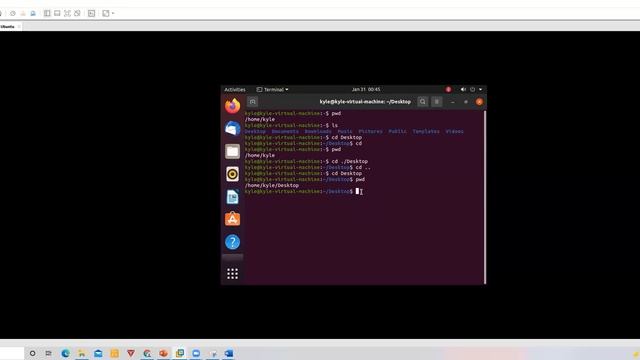
Task: Click the terminal title kyle@kyle-virtual-machine: ~/Desktop
Action: click(365, 102)
